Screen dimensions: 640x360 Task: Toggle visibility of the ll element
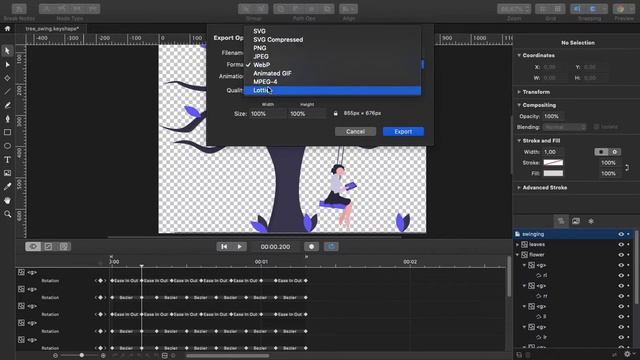[x=621, y=316]
